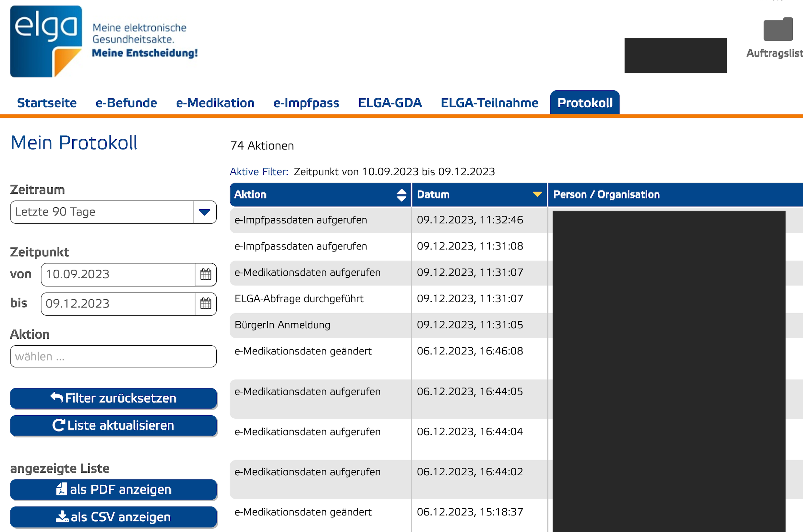
Task: Open the Aktion wählen dropdown
Action: point(113,357)
